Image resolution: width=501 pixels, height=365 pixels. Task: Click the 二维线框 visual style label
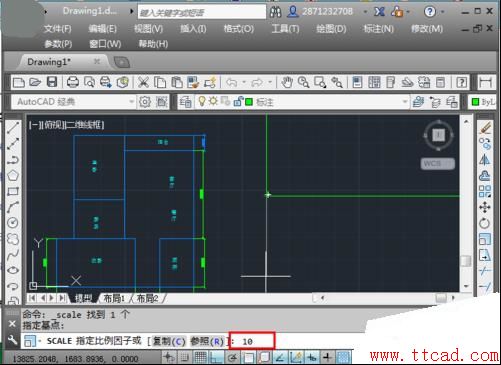[x=85, y=125]
